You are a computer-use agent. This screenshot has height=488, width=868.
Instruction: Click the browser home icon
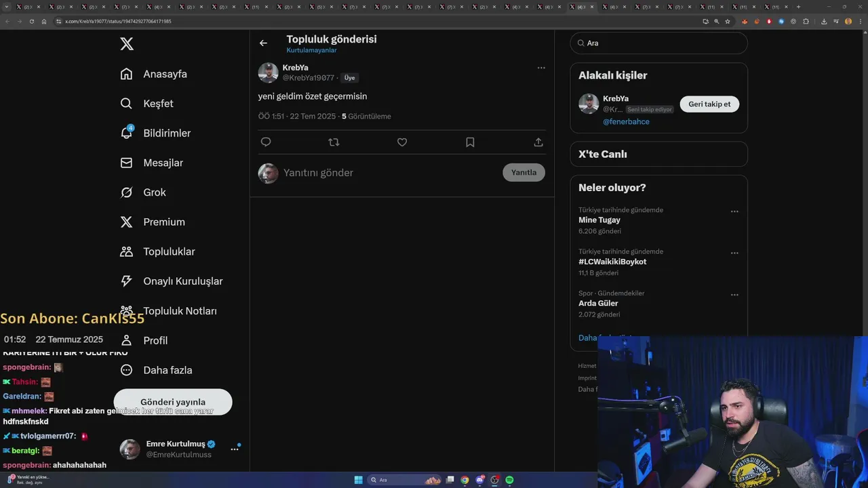coord(44,21)
